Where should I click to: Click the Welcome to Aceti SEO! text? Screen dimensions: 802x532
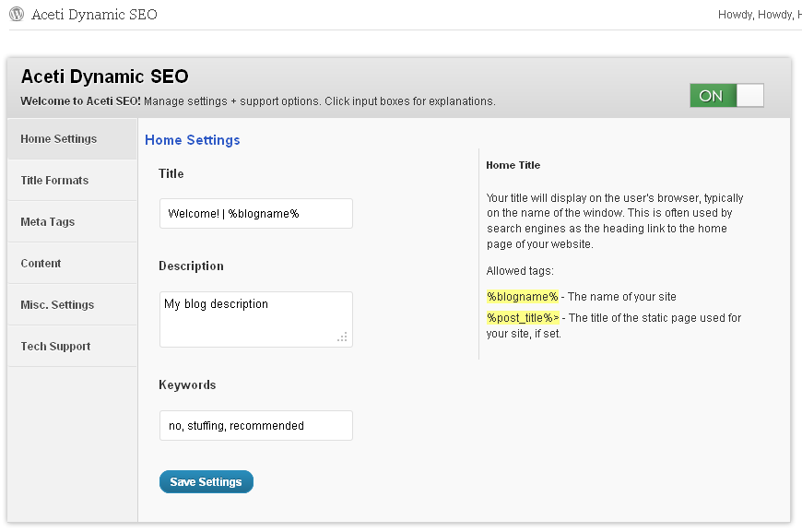coord(80,101)
